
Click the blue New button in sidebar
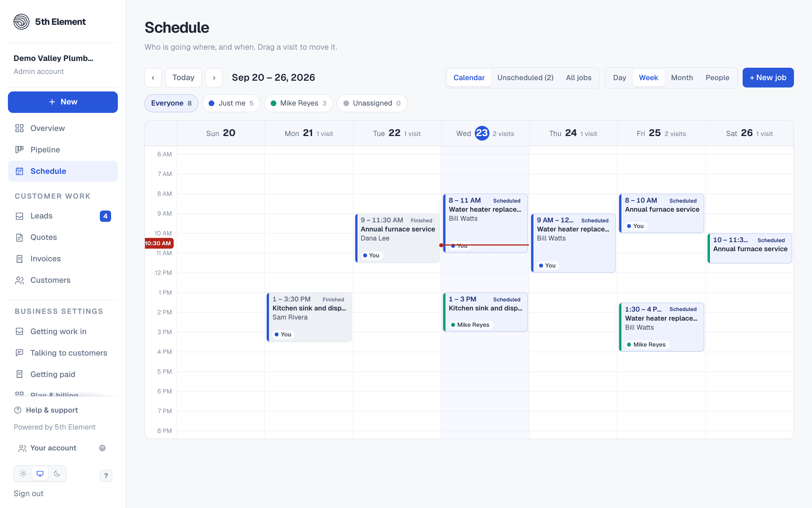click(63, 102)
